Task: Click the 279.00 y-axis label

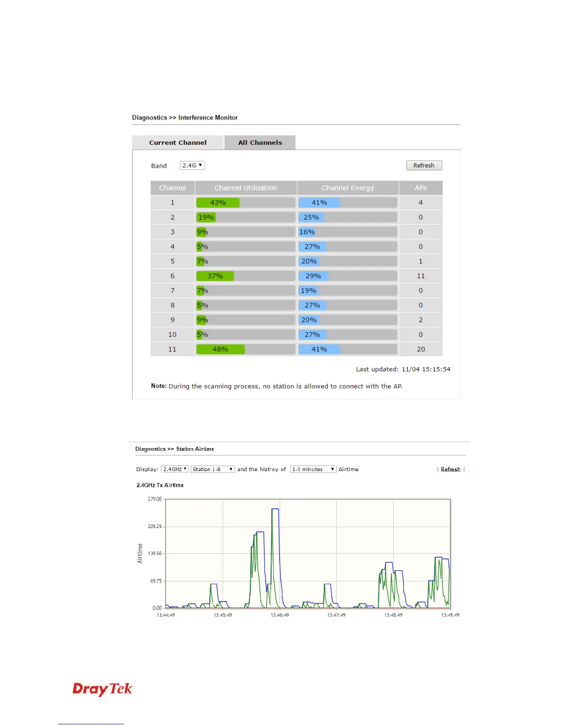Action: (155, 499)
